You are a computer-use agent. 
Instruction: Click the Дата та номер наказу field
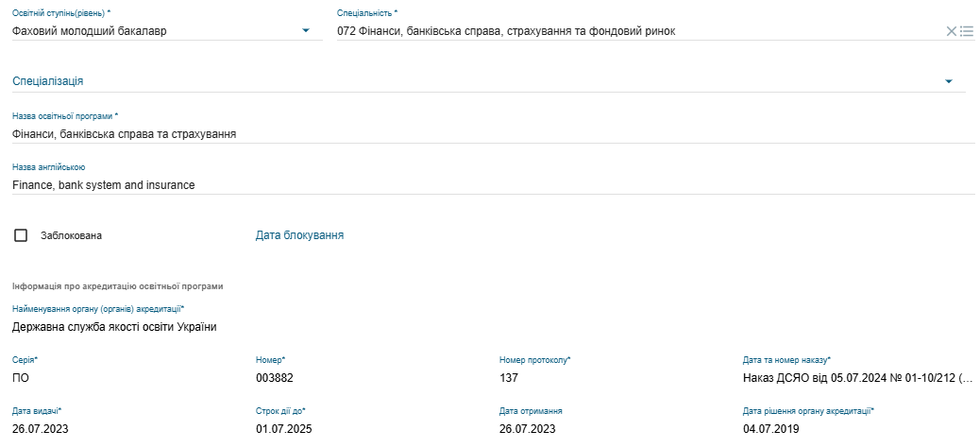point(859,378)
